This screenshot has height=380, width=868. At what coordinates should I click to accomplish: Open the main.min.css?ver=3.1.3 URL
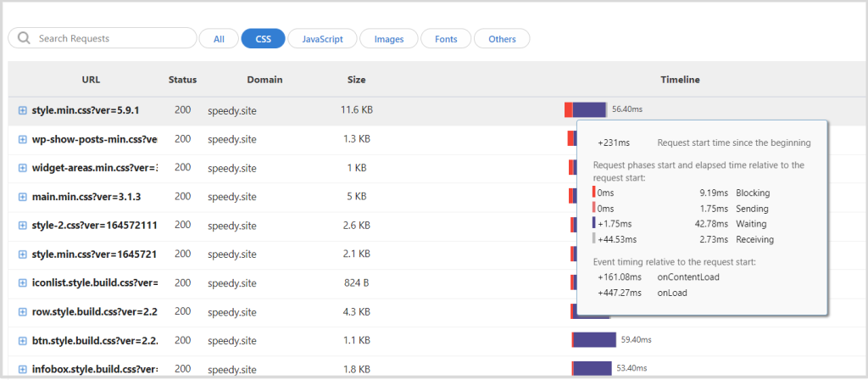pyautogui.click(x=86, y=197)
